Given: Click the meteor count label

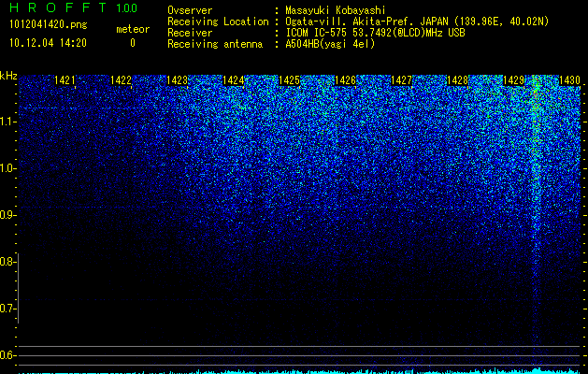Looking at the screenshot, I should [x=133, y=29].
